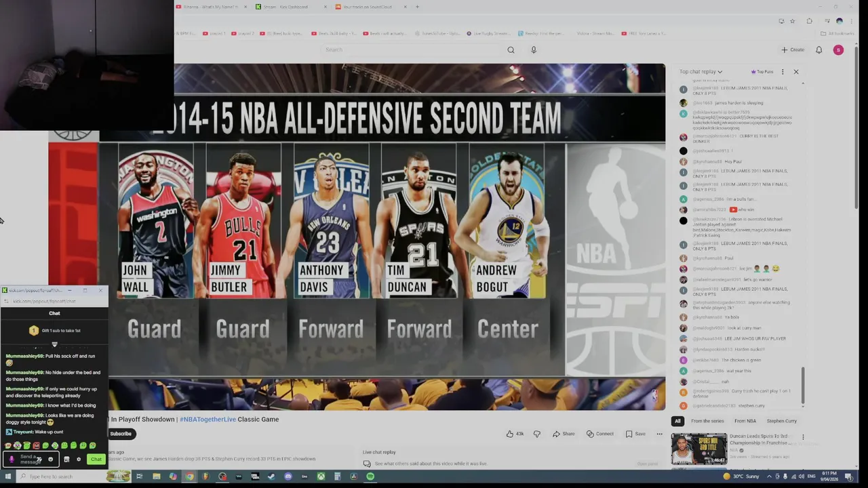Save video to a playlist
The height and width of the screenshot is (488, 868).
tap(635, 434)
